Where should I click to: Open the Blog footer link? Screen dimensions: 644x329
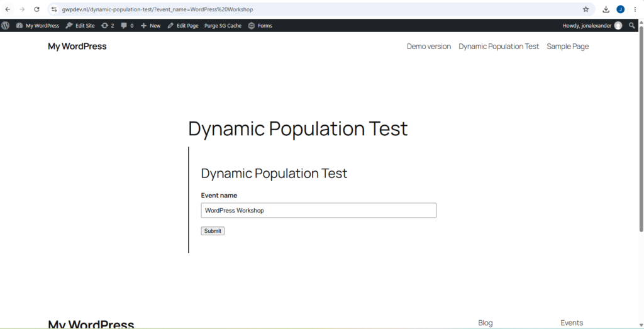click(x=486, y=323)
